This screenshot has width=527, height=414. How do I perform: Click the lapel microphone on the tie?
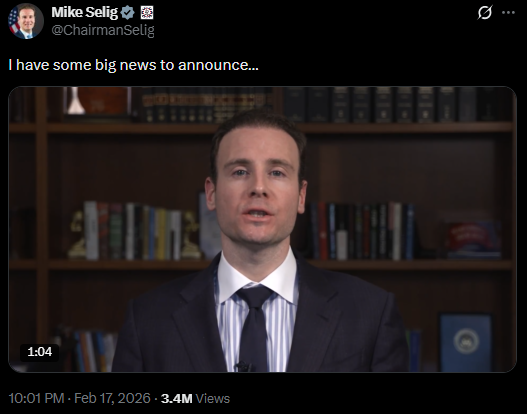[244, 366]
